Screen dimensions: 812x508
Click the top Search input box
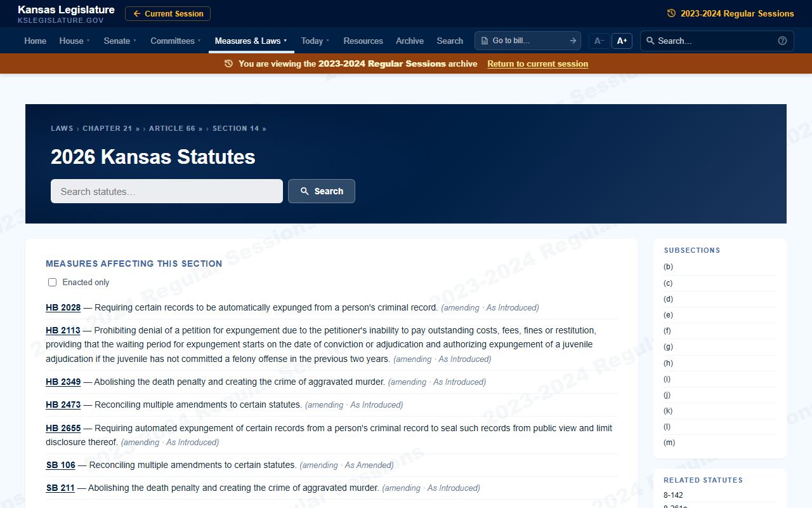coord(716,41)
